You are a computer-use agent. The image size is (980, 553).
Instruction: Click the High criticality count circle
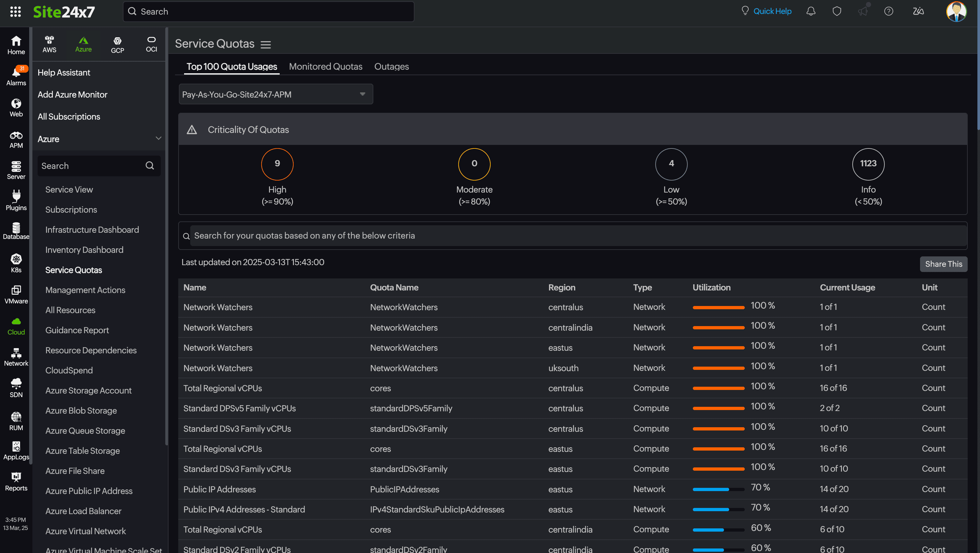277,164
